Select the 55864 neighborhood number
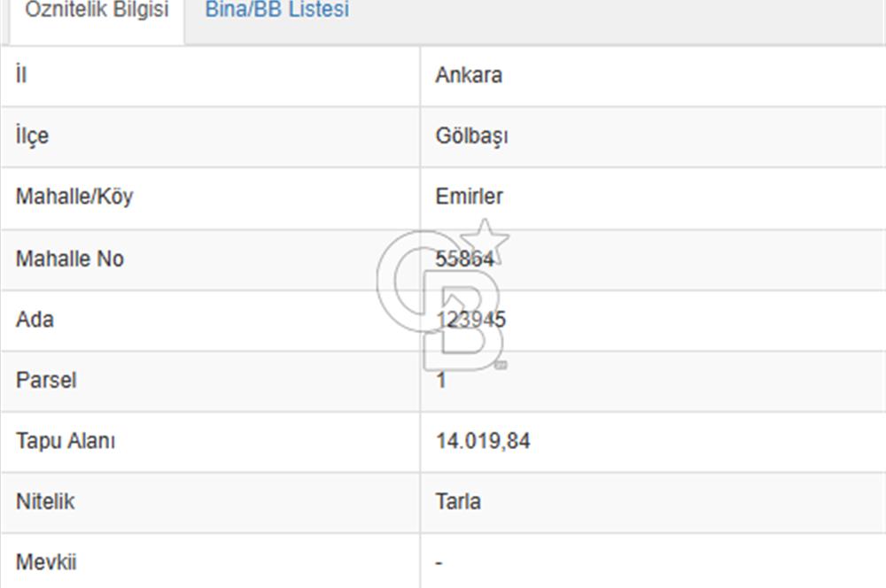Screen dimensions: 886x588 [464, 259]
